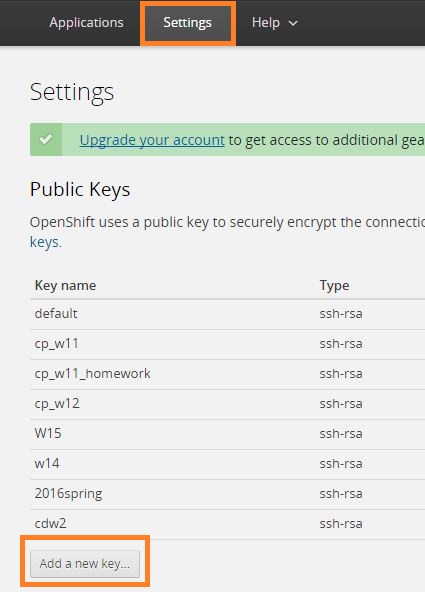Click the Settings page heading
Screen dimensions: 425x592
[x=72, y=92]
